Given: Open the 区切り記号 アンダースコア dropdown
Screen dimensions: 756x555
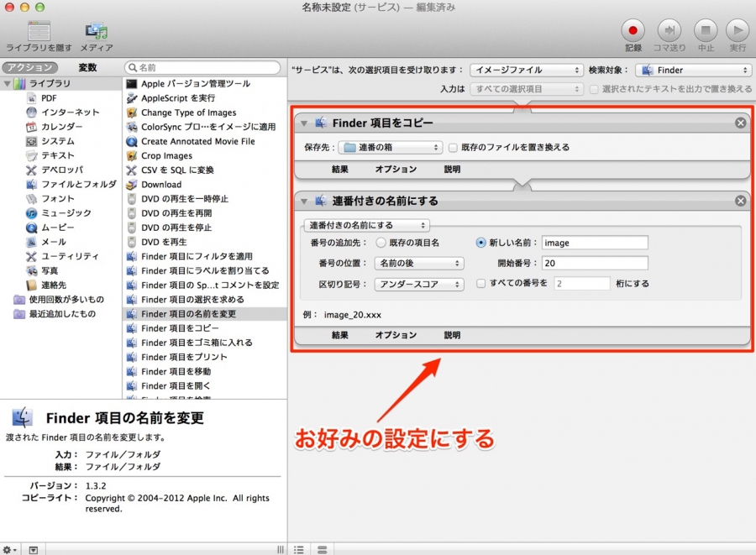Looking at the screenshot, I should coord(419,285).
